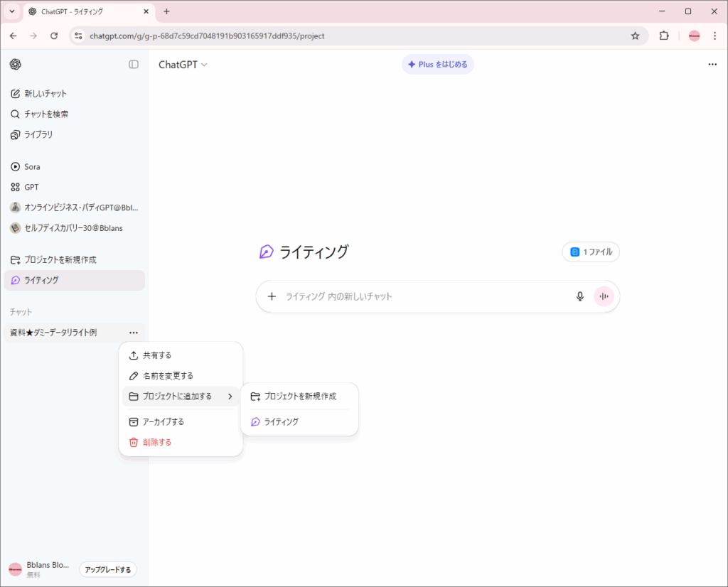Choose ライティング project in the submenu

click(281, 421)
